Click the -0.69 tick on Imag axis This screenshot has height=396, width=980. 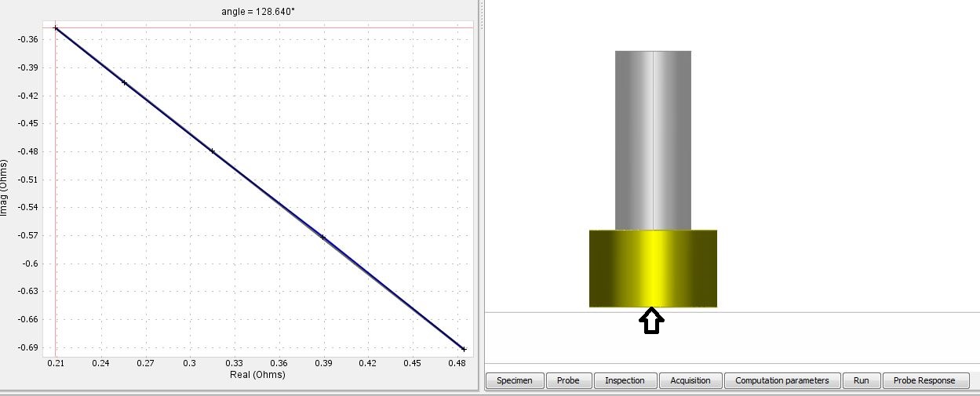click(30, 347)
